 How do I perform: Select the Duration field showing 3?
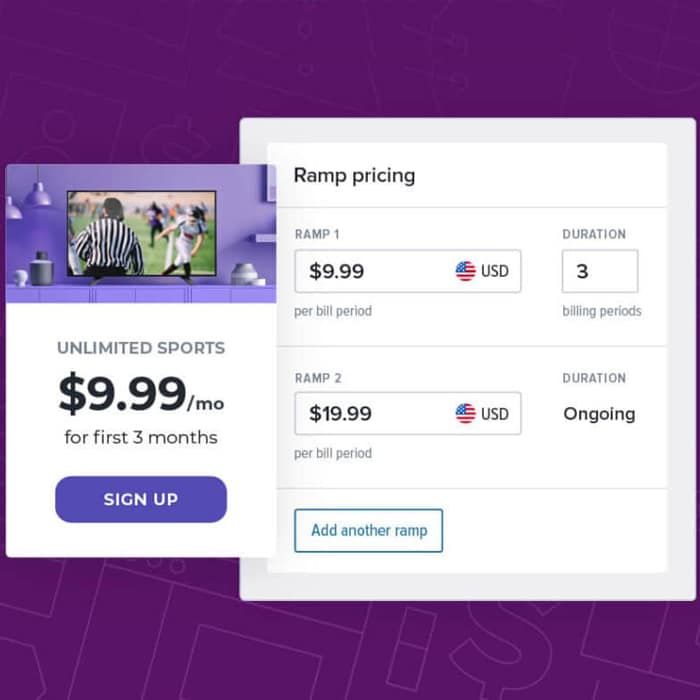point(599,271)
